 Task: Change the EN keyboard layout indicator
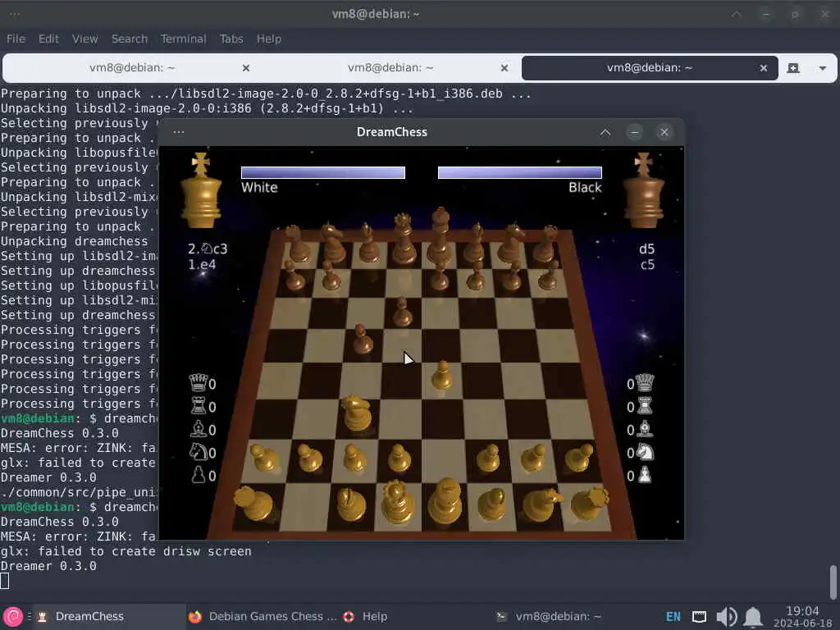[673, 617]
